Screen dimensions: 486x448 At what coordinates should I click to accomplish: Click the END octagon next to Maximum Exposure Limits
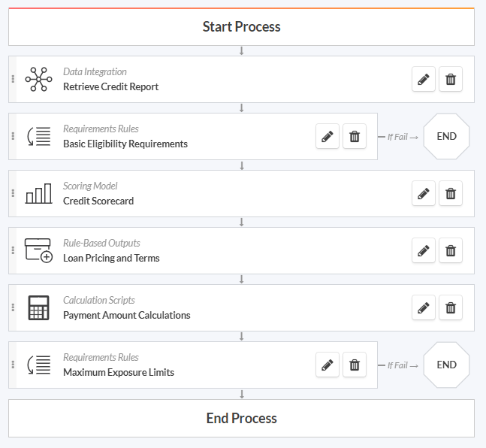tap(446, 365)
